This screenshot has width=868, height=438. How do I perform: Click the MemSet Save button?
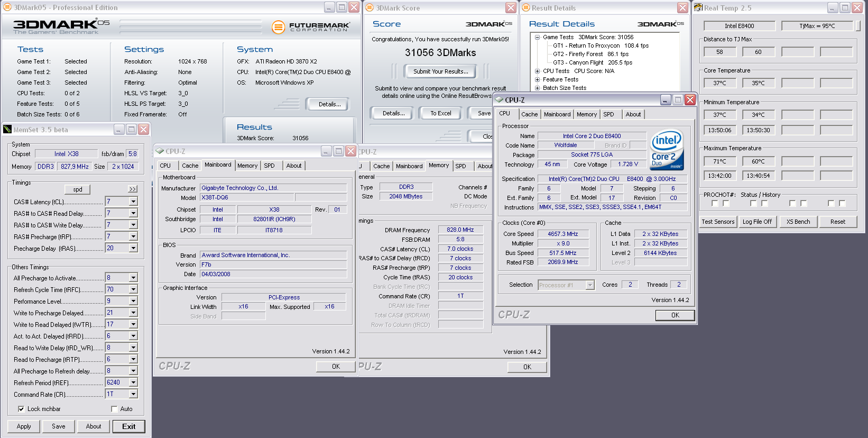pyautogui.click(x=59, y=426)
